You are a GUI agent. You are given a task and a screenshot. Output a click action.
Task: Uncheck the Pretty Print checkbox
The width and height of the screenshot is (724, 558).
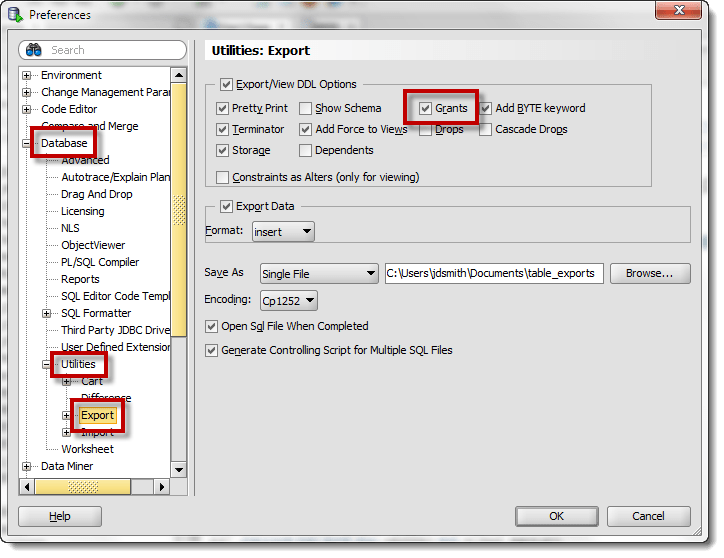[222, 108]
